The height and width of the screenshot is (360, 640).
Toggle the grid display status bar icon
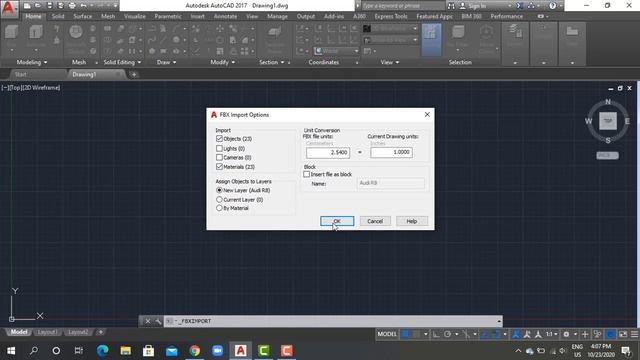pos(405,334)
